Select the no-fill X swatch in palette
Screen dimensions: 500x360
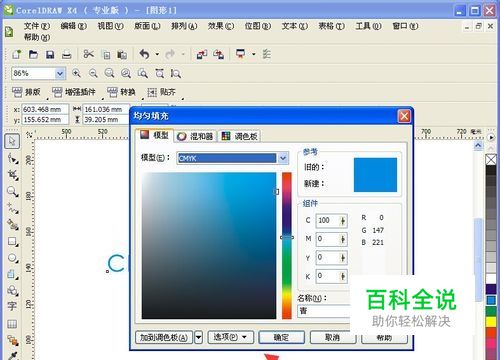(x=491, y=159)
